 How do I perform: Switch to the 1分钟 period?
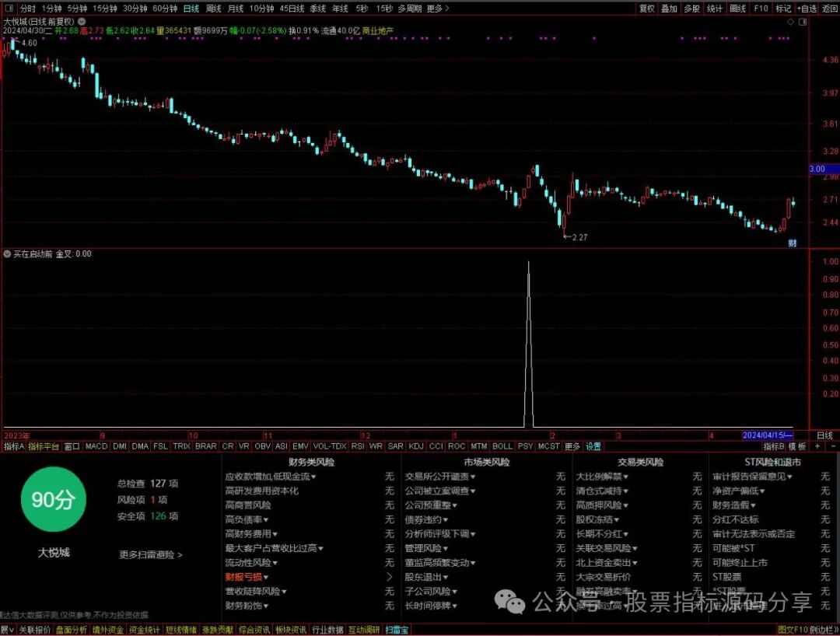[51, 9]
